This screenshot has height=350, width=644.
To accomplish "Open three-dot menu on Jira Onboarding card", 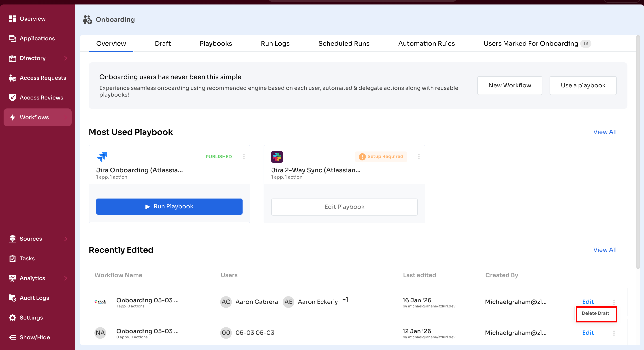I will tap(244, 156).
